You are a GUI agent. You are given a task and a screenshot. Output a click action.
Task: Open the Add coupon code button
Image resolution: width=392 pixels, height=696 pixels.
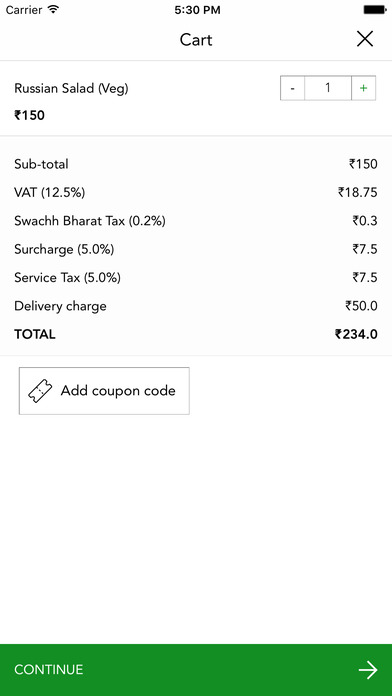(x=104, y=391)
